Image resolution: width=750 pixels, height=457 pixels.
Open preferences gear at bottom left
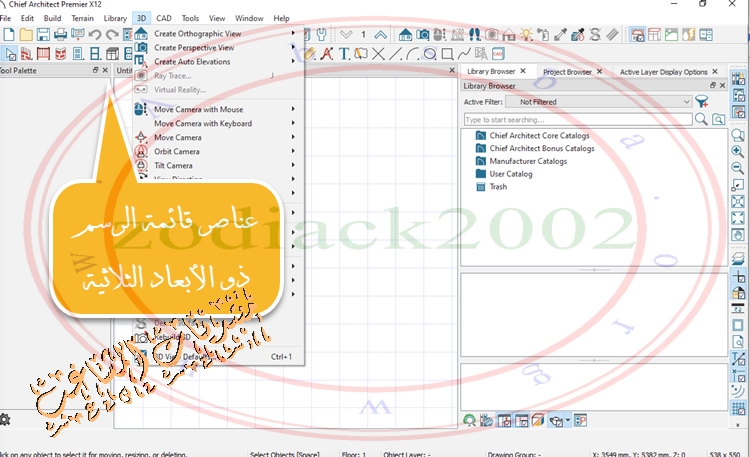point(5,420)
